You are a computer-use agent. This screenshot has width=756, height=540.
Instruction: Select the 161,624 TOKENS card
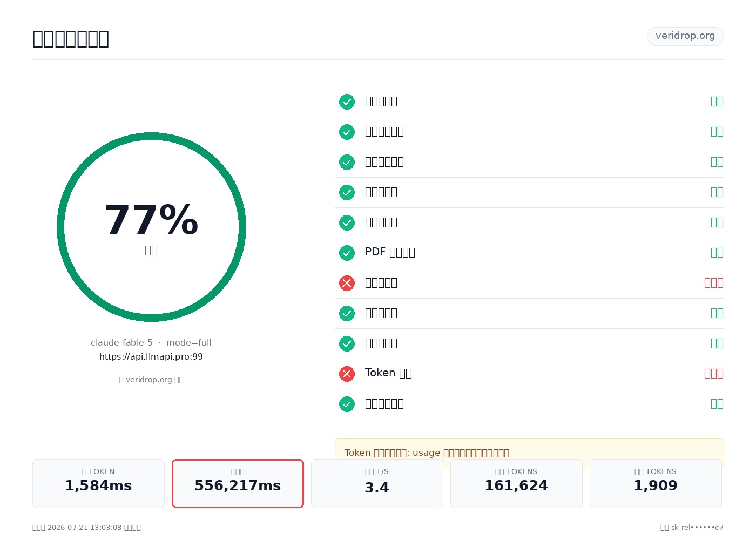[x=516, y=483]
